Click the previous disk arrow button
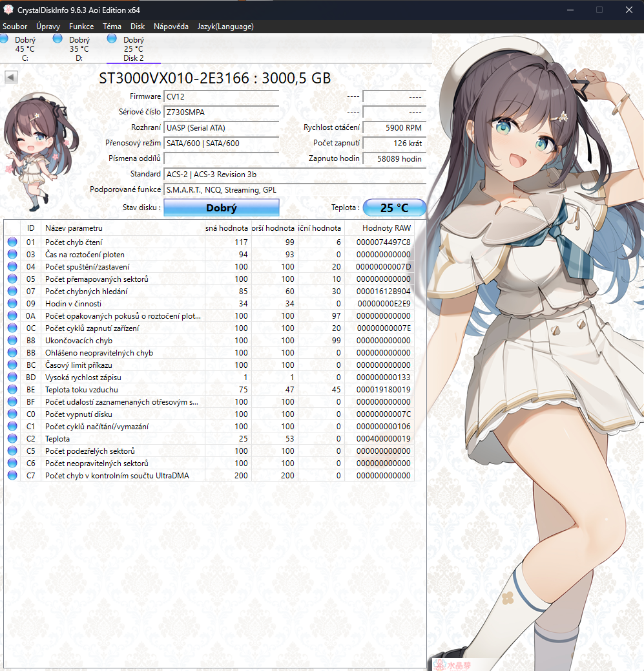 pos(11,78)
